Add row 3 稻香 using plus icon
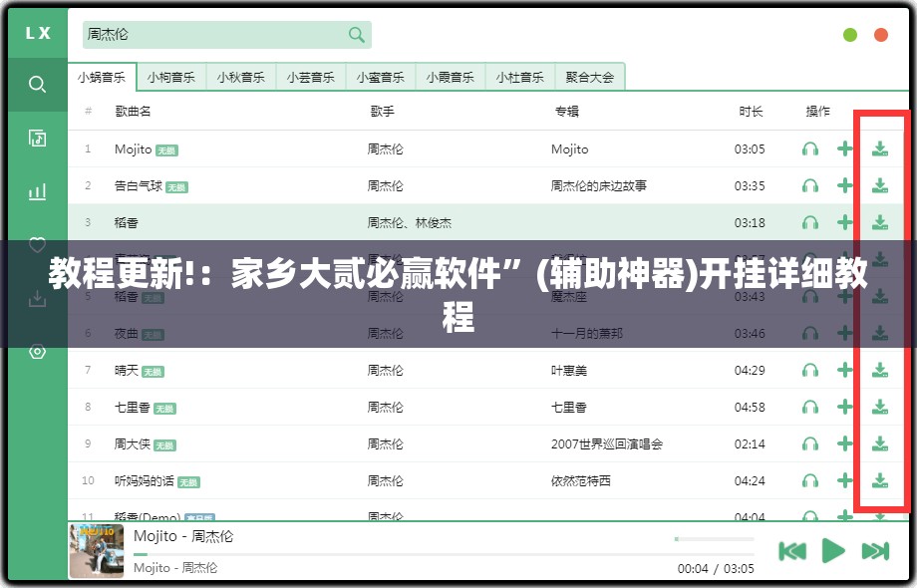This screenshot has width=917, height=588. point(844,222)
